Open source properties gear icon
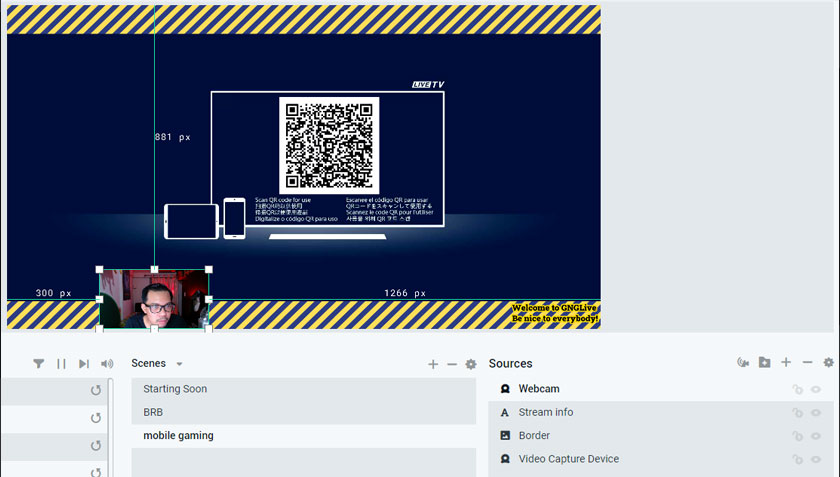840x477 pixels. click(x=828, y=363)
